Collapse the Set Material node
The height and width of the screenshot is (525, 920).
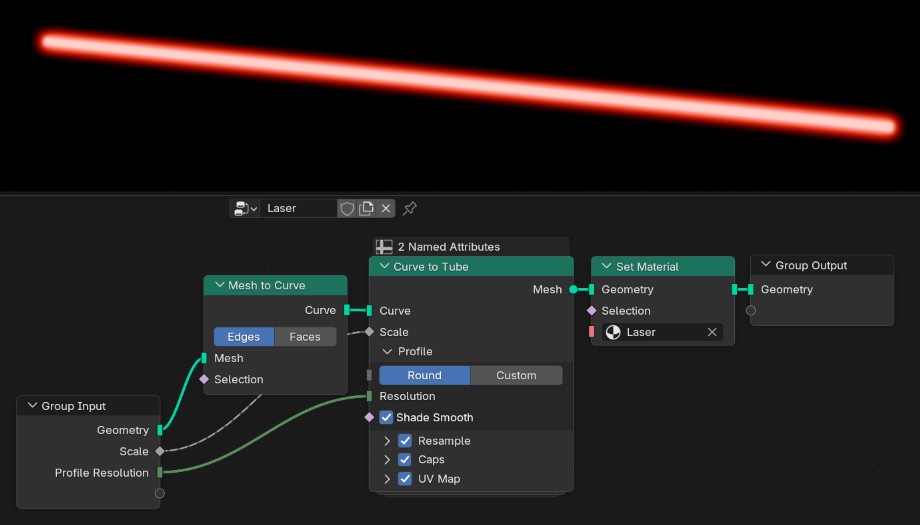tap(607, 266)
